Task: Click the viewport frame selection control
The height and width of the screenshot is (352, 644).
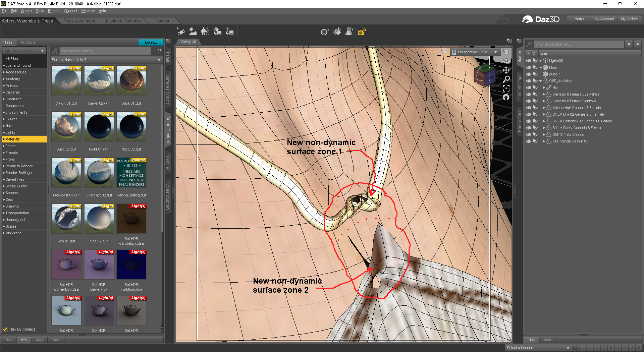Action: [506, 88]
